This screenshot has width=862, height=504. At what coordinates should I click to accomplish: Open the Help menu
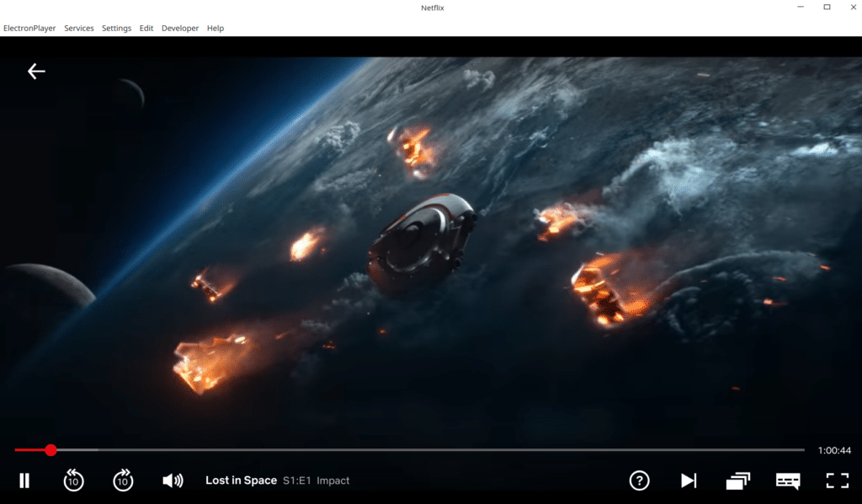pos(215,28)
